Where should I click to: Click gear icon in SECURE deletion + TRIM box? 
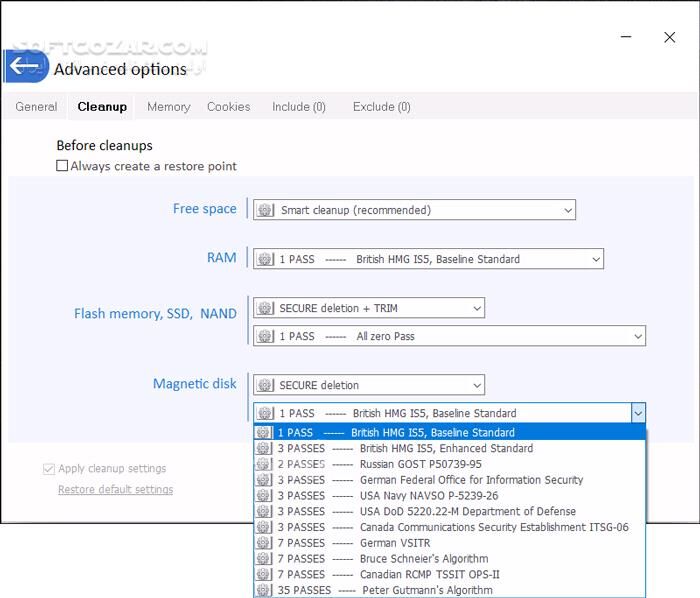tap(265, 308)
